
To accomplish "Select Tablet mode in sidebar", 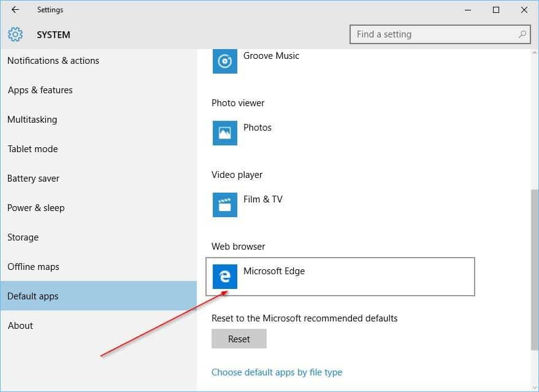I will tap(98, 149).
